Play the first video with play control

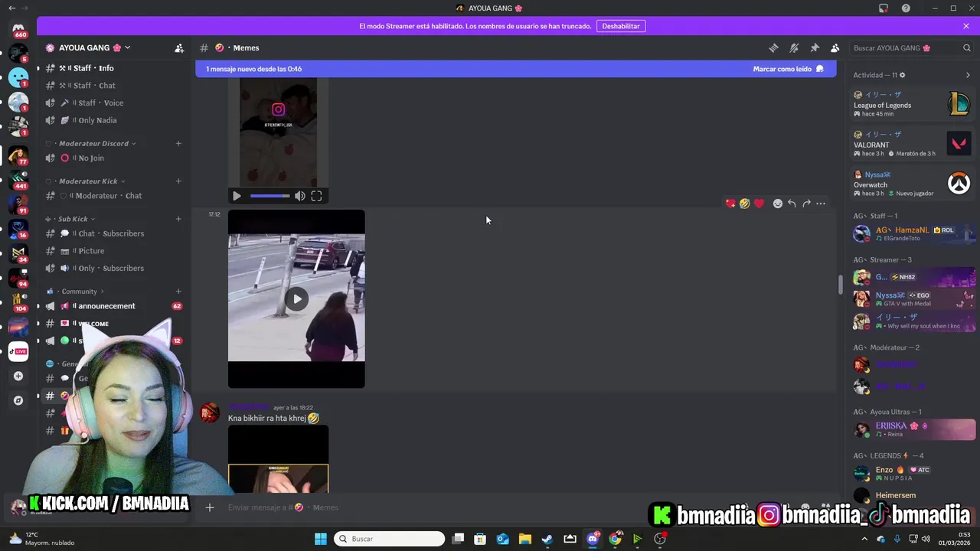[x=237, y=196]
